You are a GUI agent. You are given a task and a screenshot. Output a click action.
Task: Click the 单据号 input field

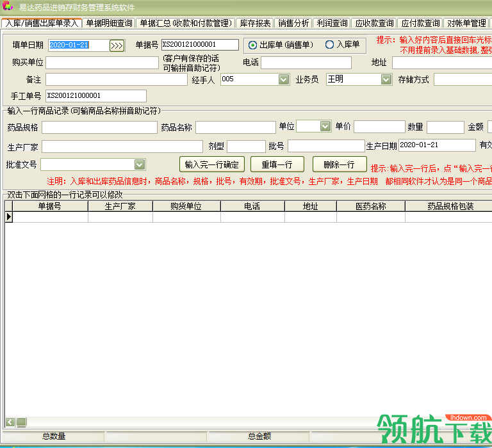200,45
